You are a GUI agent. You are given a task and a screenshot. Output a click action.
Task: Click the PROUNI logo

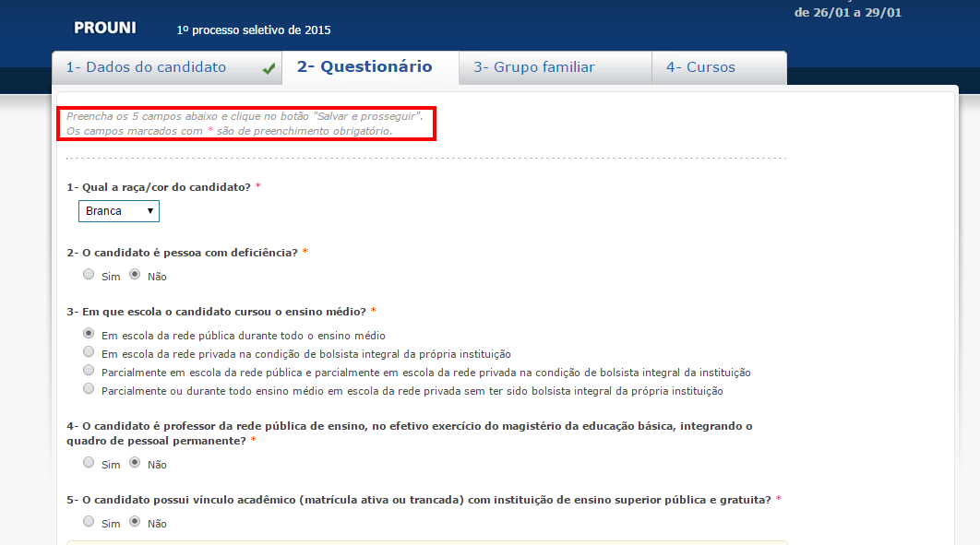click(x=104, y=28)
